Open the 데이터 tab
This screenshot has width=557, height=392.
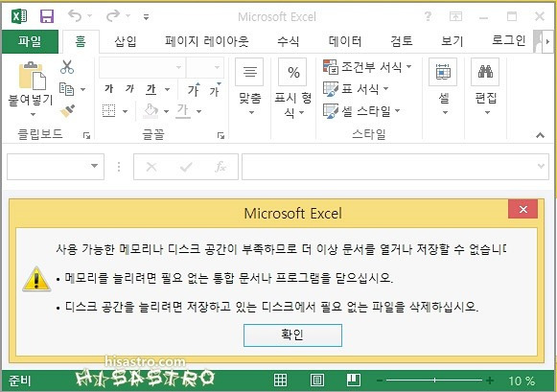[344, 41]
